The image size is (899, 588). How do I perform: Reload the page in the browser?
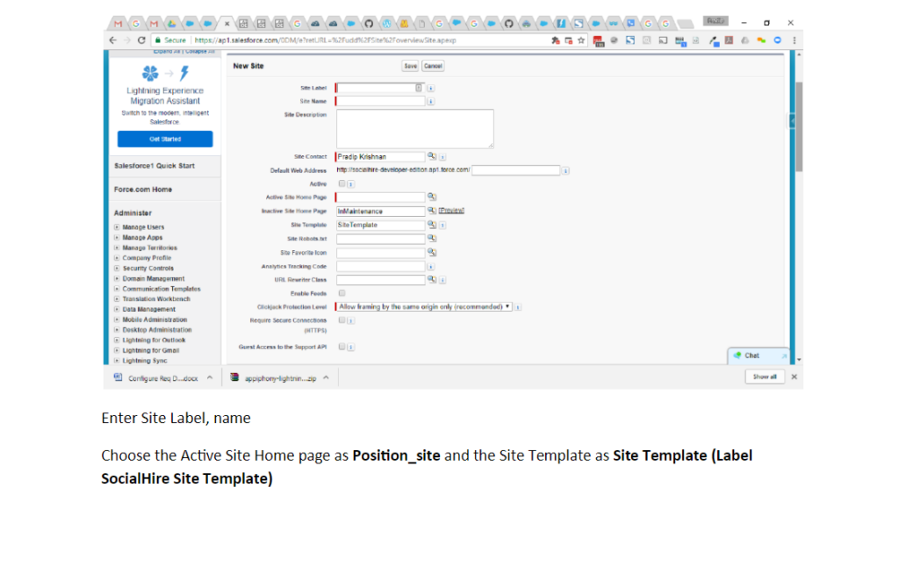[x=141, y=40]
